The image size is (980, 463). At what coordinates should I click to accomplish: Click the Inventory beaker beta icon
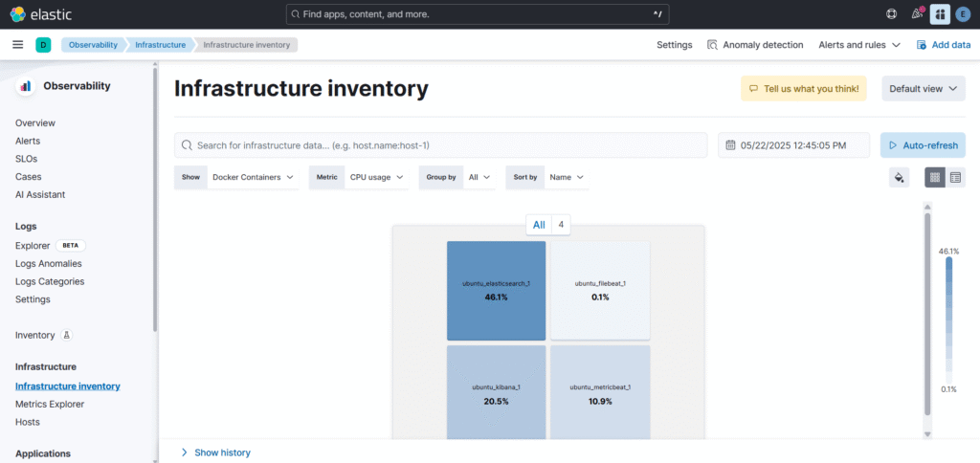point(67,336)
